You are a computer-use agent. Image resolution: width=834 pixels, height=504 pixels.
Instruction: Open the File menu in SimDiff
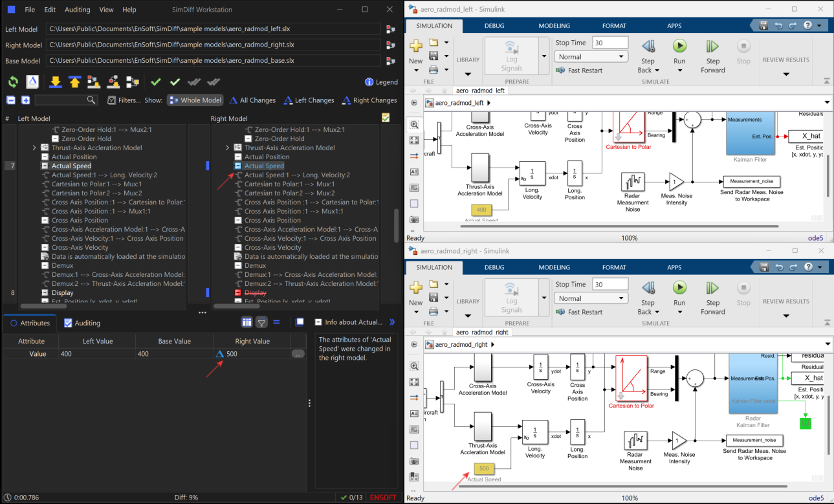point(30,10)
